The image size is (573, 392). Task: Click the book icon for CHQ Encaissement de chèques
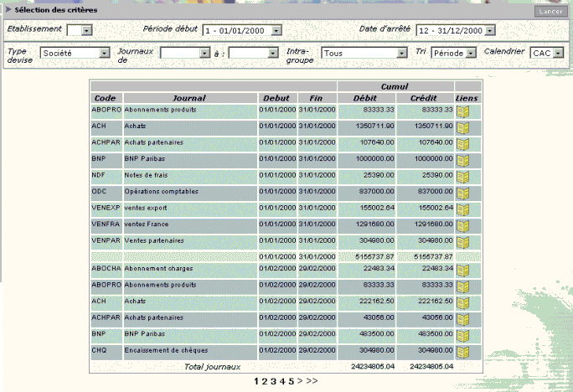[x=462, y=353]
